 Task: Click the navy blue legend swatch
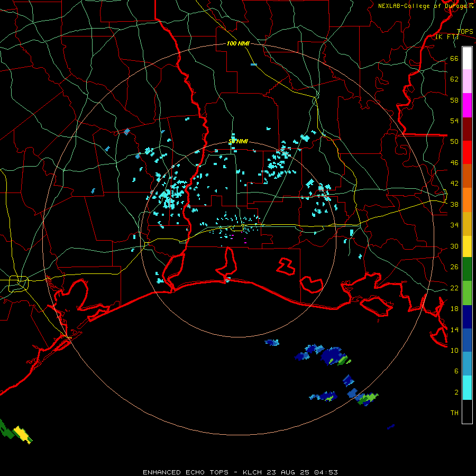(x=467, y=317)
